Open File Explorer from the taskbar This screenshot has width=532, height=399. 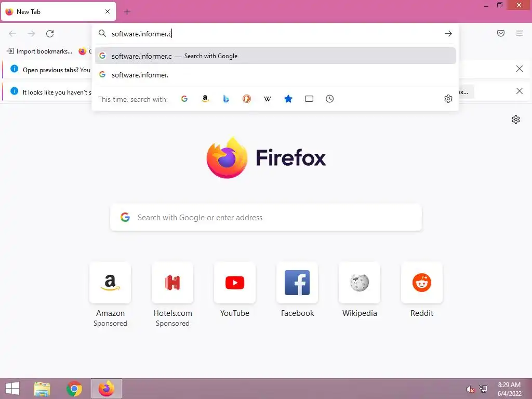(42, 389)
